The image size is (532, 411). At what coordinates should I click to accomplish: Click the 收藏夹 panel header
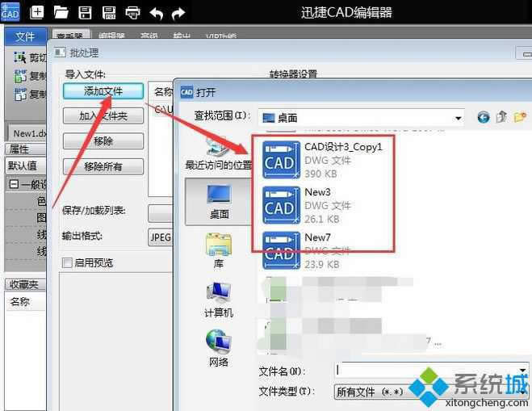[26, 284]
